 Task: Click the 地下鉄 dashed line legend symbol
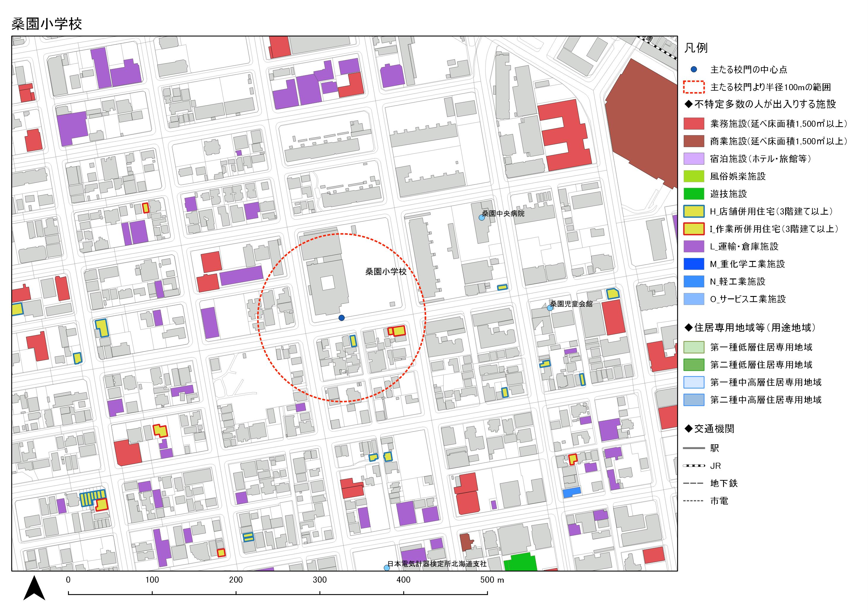[694, 483]
